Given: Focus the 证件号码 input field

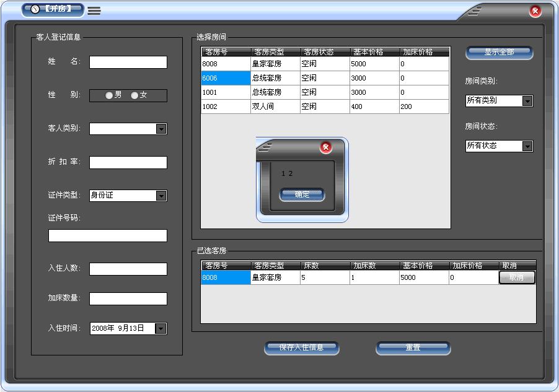Looking at the screenshot, I should point(108,235).
